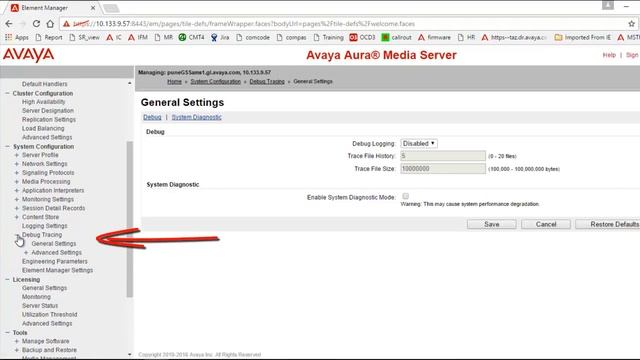Open the Help link
640x360 pixels.
coord(609,55)
